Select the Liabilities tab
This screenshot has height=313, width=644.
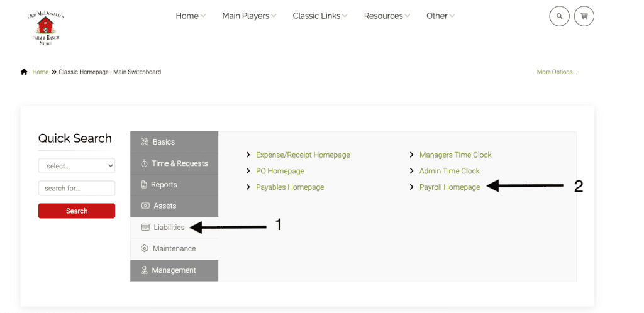point(174,228)
